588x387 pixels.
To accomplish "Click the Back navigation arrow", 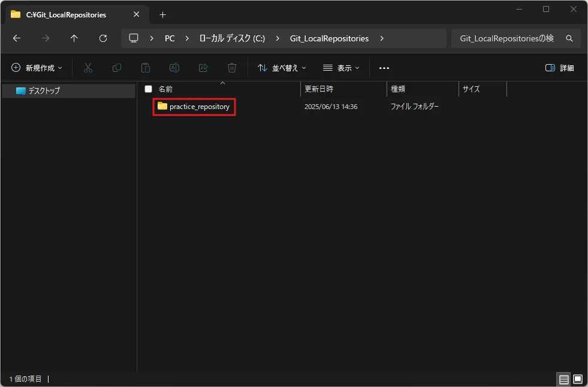I will [17, 38].
